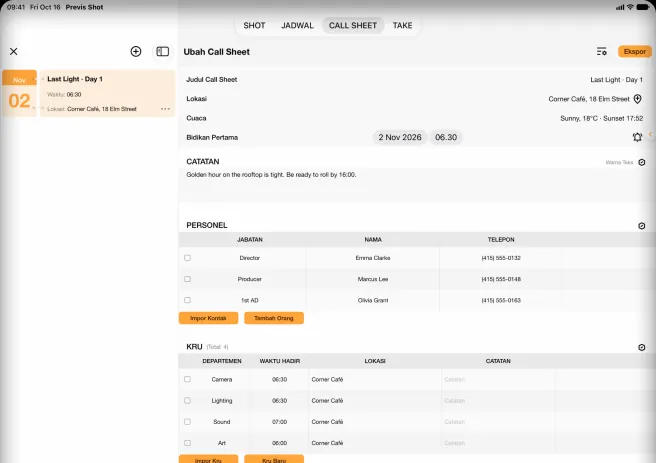
Task: Click the phone number (415) 555-0132
Action: pyautogui.click(x=501, y=258)
